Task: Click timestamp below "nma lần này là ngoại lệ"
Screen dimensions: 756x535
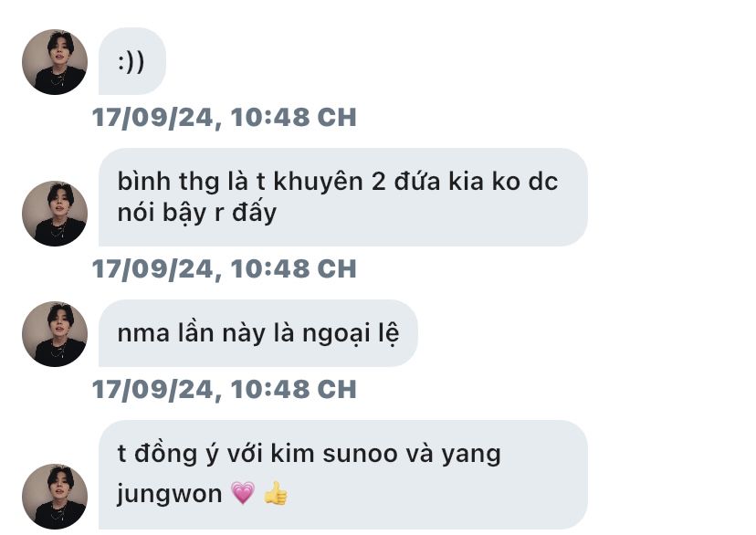Action: click(x=225, y=389)
